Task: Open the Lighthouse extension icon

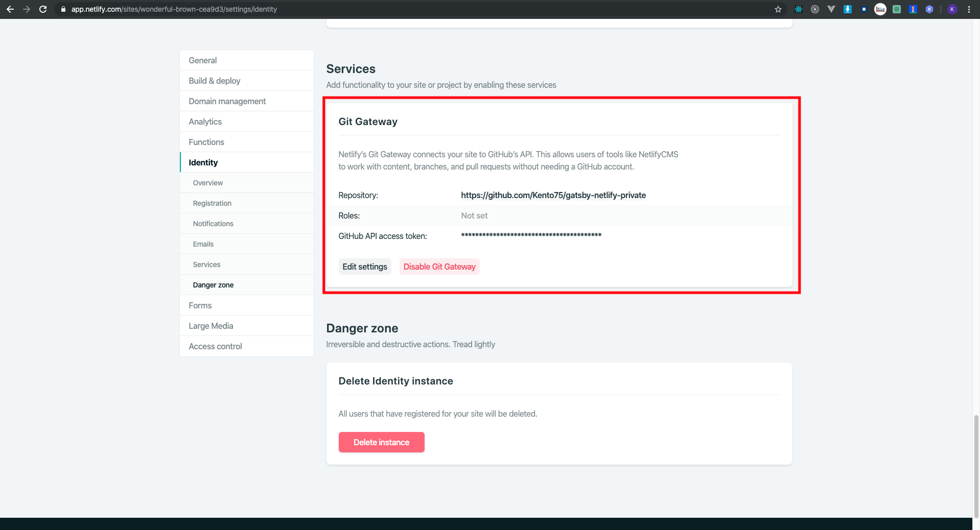Action: click(913, 9)
